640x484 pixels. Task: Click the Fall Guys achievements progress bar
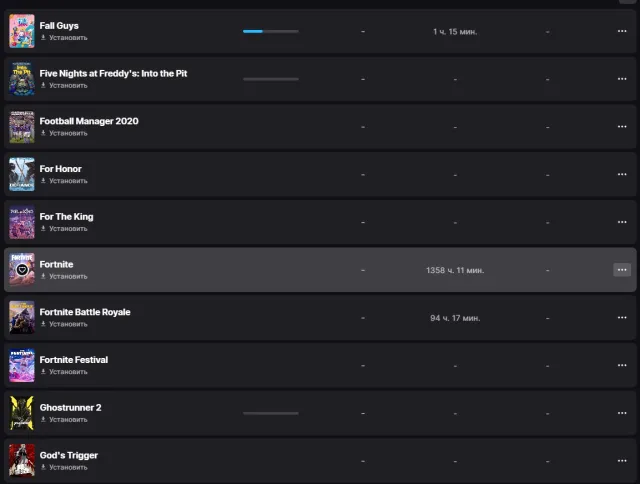[271, 31]
